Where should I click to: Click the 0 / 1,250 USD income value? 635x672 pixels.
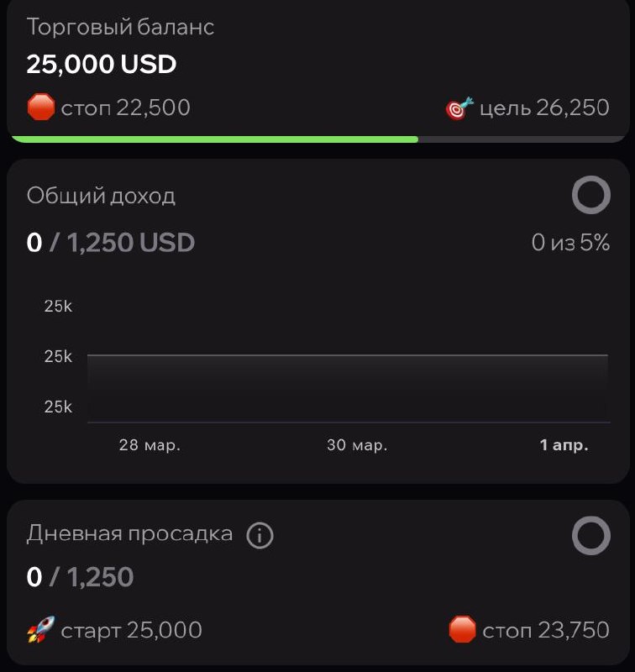pos(111,243)
